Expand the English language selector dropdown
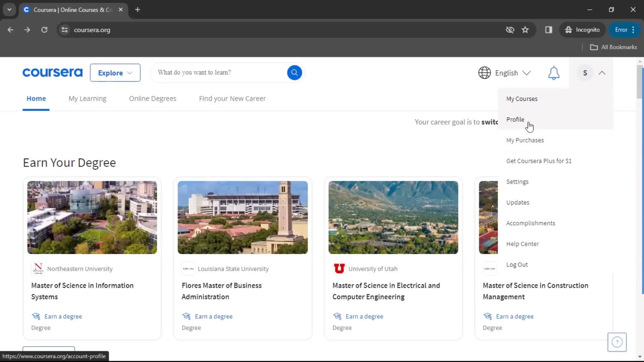The height and width of the screenshot is (362, 644). coord(504,72)
